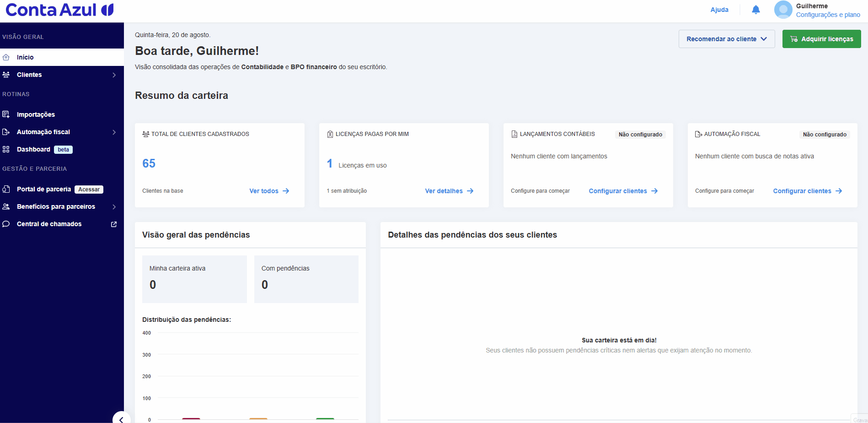This screenshot has width=868, height=423.
Task: Click the Licenças pagas por mim card icon
Action: pyautogui.click(x=330, y=134)
